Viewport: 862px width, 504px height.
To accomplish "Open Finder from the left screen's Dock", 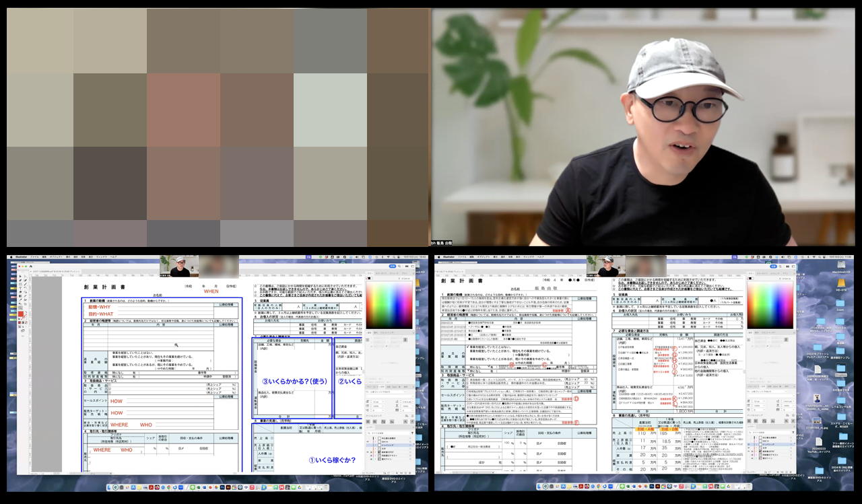I will [x=109, y=487].
